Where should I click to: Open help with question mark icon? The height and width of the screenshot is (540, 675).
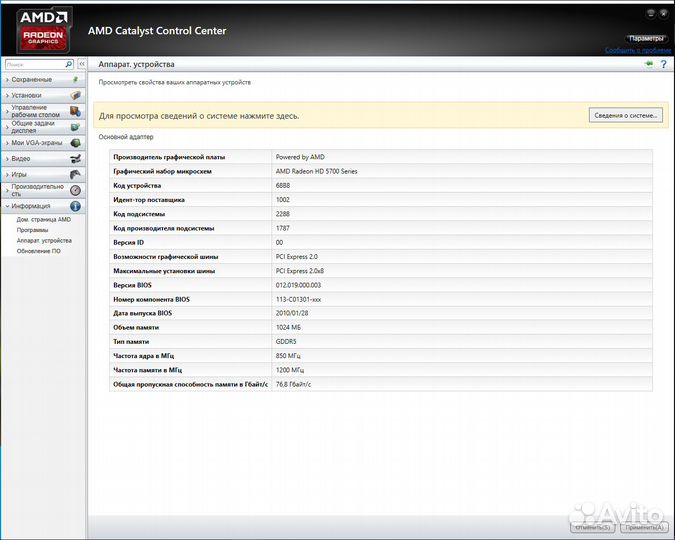tap(663, 64)
